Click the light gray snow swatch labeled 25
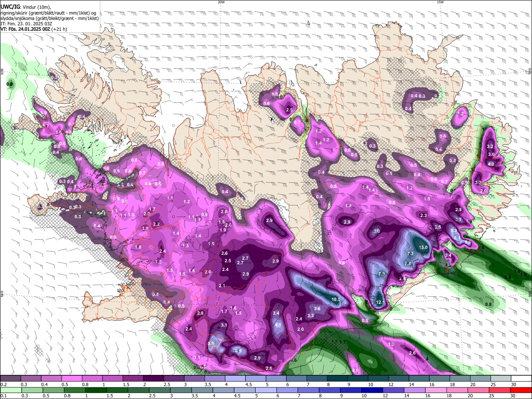532x399 pixels. pyautogui.click(x=501, y=378)
